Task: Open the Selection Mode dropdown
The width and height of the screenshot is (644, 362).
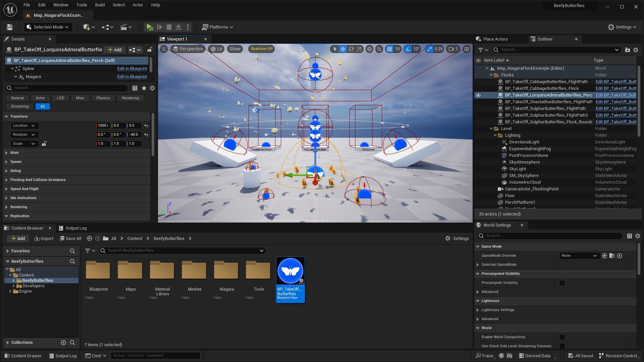Action: [x=48, y=27]
